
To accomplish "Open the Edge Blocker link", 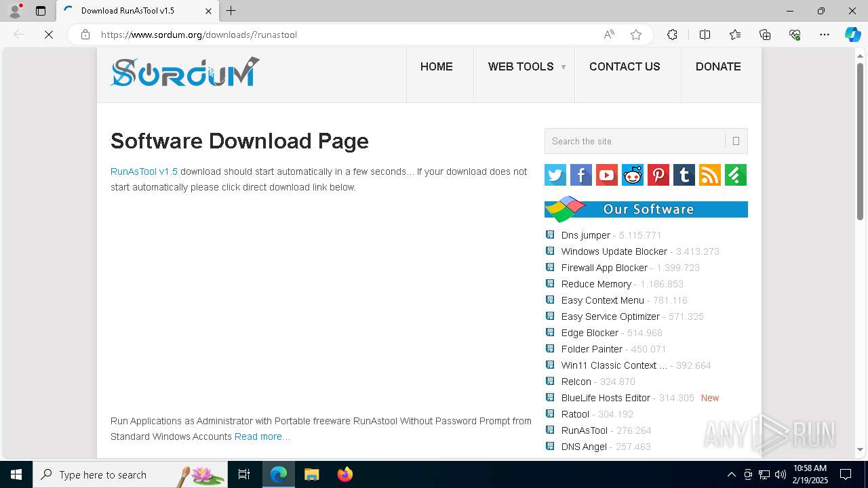I will 590,333.
